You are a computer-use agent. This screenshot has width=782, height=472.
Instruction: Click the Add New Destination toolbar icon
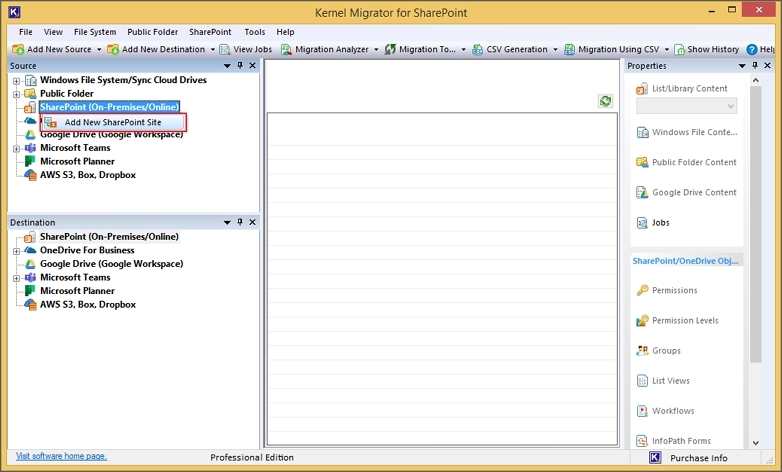coord(113,49)
